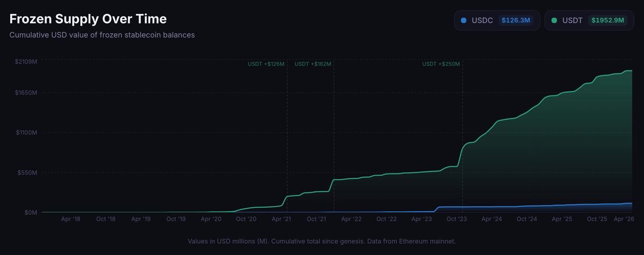The width and height of the screenshot is (644, 255).
Task: Click the blue USDC color dot
Action: point(464,20)
